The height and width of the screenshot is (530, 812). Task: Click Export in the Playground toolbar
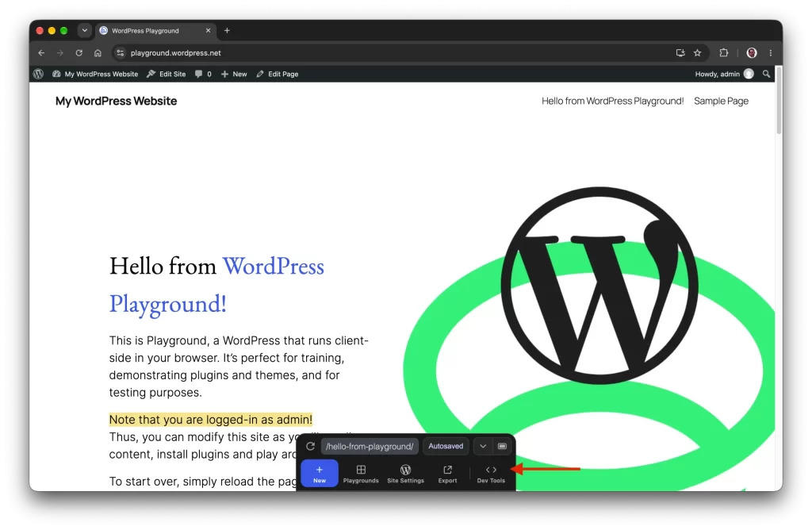tap(447, 474)
